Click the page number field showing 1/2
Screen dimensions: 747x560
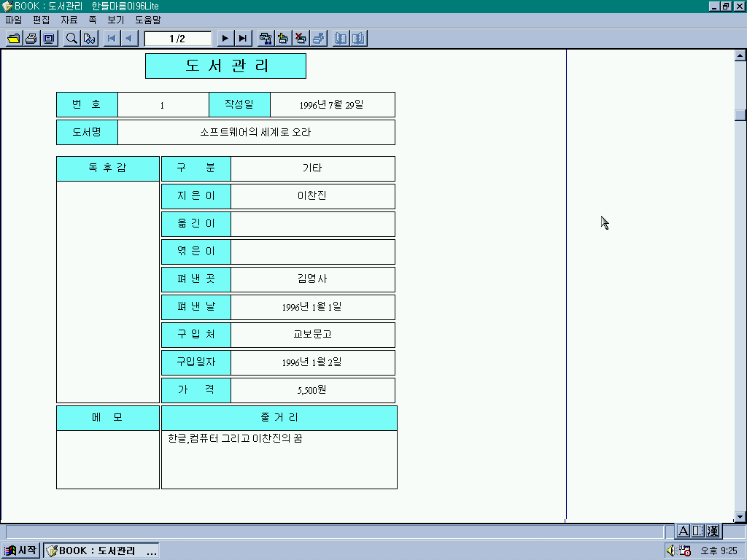pyautogui.click(x=178, y=39)
